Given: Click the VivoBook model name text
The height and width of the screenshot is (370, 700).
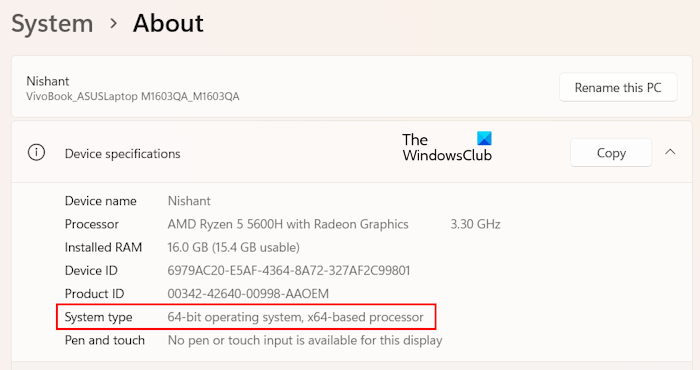Looking at the screenshot, I should tap(133, 96).
